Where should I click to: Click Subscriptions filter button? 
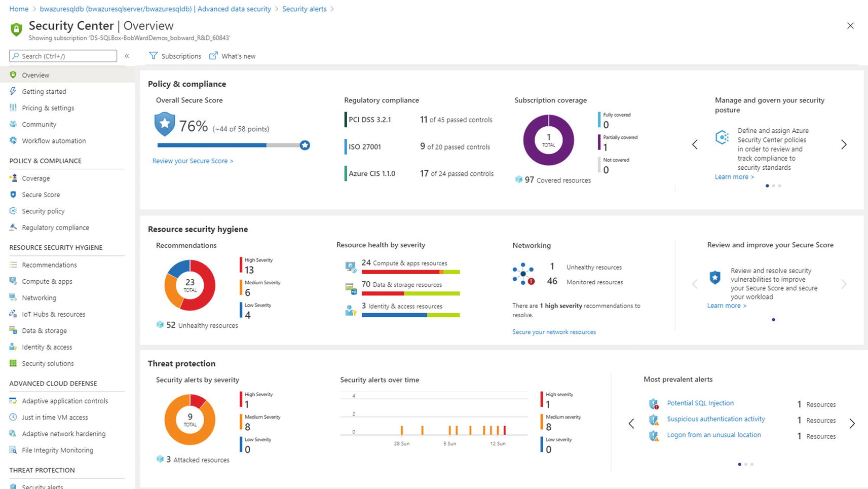pos(175,56)
